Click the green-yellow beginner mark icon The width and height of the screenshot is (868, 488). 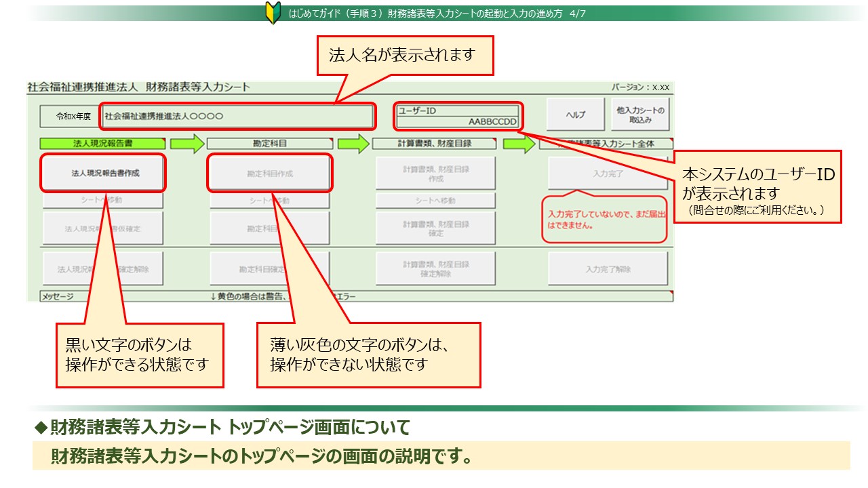pyautogui.click(x=273, y=14)
